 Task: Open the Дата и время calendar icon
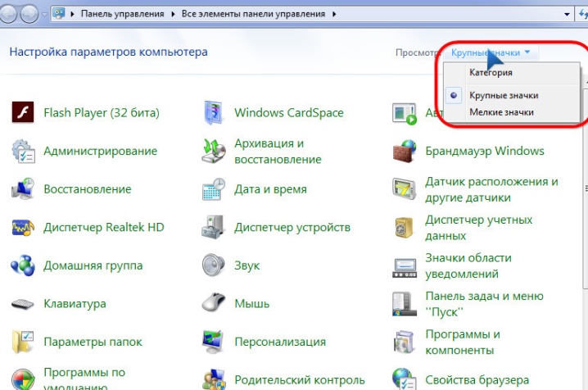214,189
